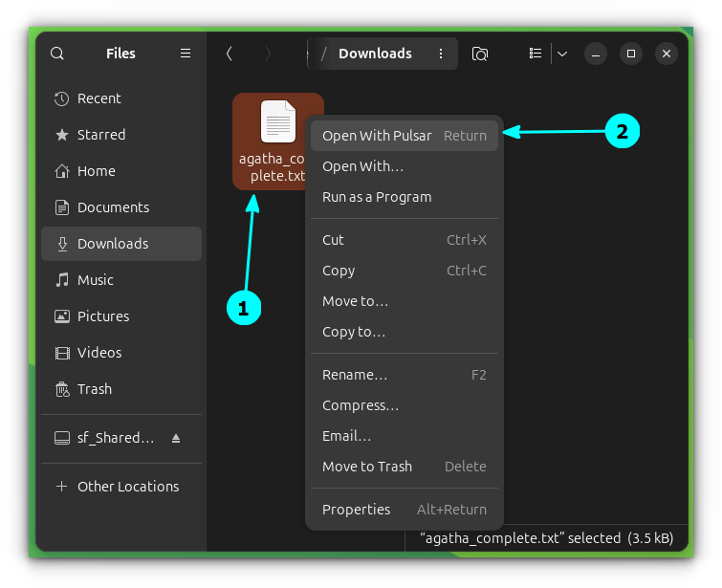Toggle list view layout icon
This screenshot has height=588, width=722.
tap(536, 54)
